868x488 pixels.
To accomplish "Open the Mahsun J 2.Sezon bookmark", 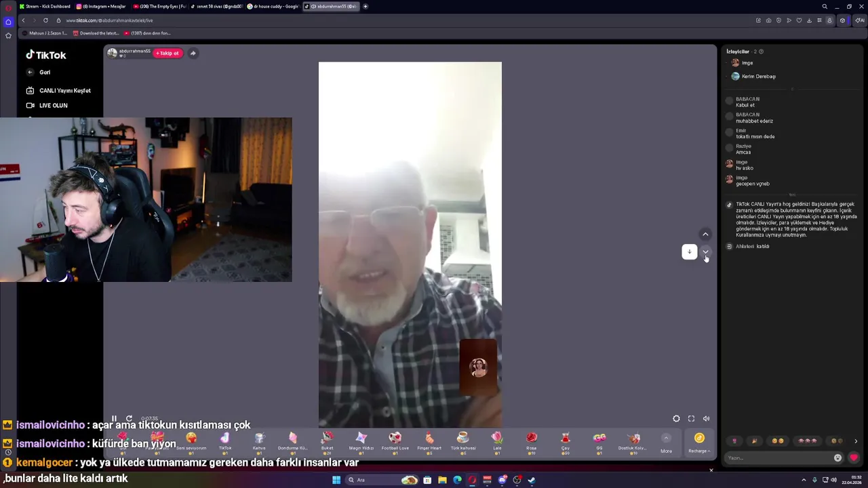I will tap(45, 33).
